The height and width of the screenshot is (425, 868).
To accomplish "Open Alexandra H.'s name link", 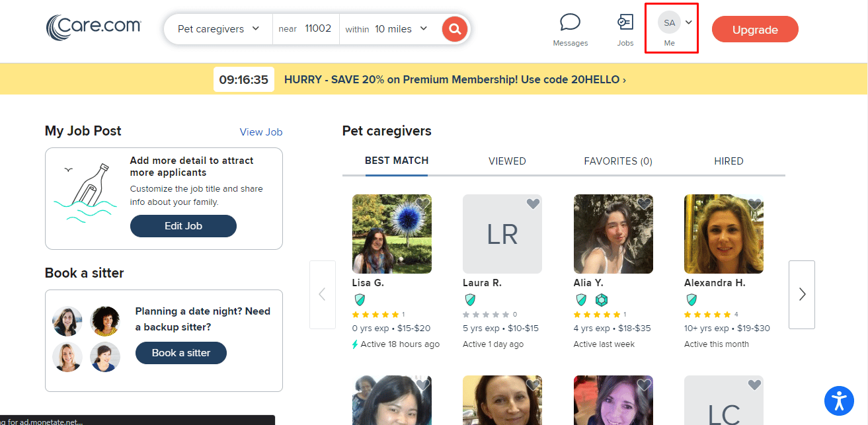I will [x=715, y=283].
